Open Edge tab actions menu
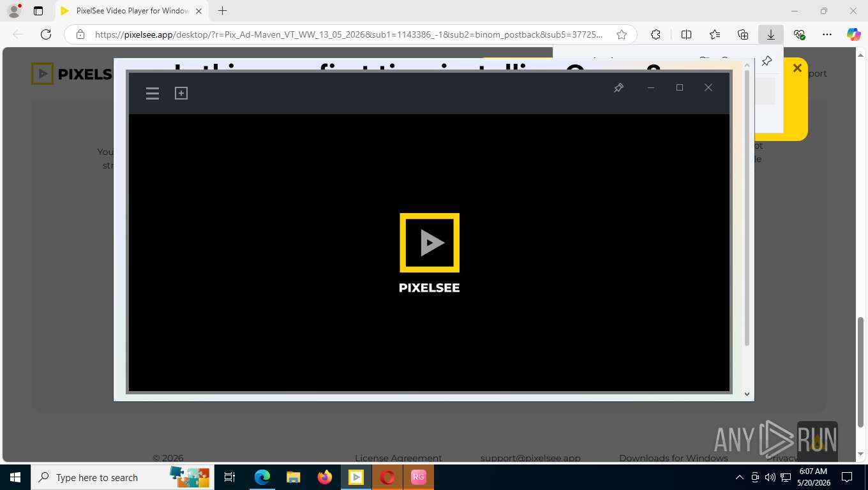The width and height of the screenshot is (868, 490). click(38, 11)
